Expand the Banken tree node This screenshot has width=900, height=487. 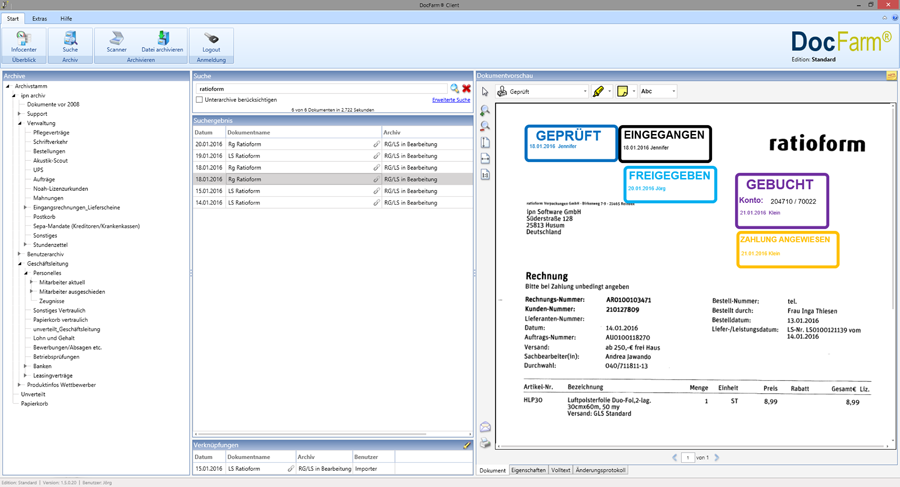pos(25,366)
